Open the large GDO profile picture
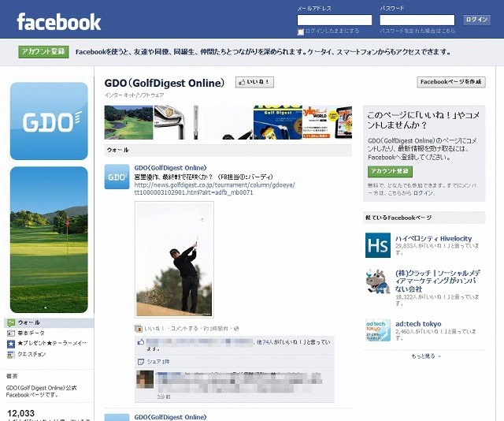Image resolution: width=504 pixels, height=421 pixels. click(49, 121)
